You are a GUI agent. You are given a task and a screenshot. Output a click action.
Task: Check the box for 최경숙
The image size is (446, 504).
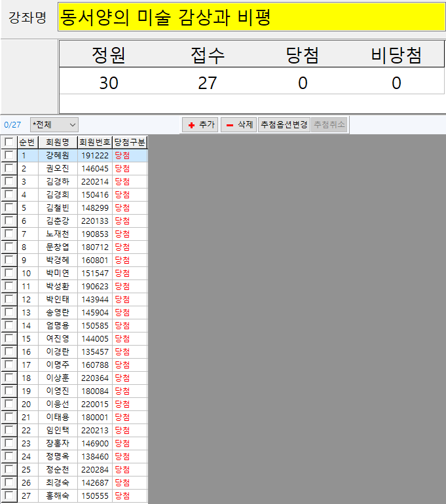coord(9,482)
